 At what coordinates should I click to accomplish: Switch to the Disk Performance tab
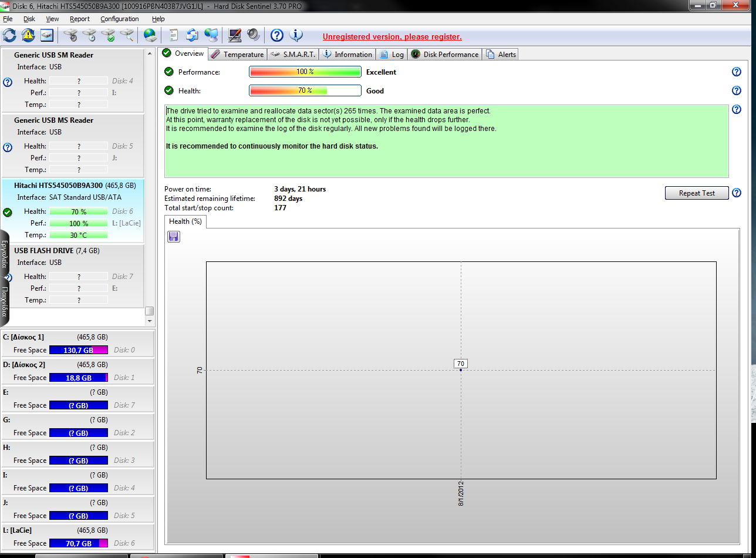(x=445, y=54)
